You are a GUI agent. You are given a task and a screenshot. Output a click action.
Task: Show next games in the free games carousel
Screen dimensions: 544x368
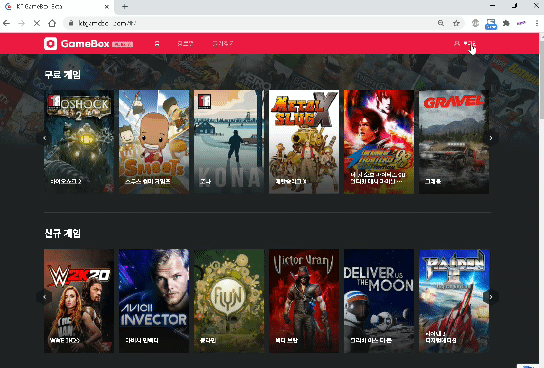coord(491,138)
